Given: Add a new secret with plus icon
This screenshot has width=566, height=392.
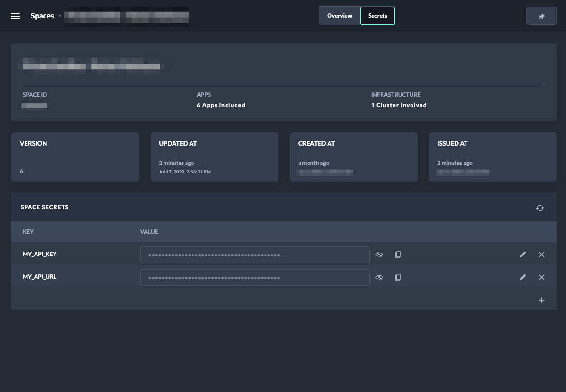Looking at the screenshot, I should click(x=541, y=300).
